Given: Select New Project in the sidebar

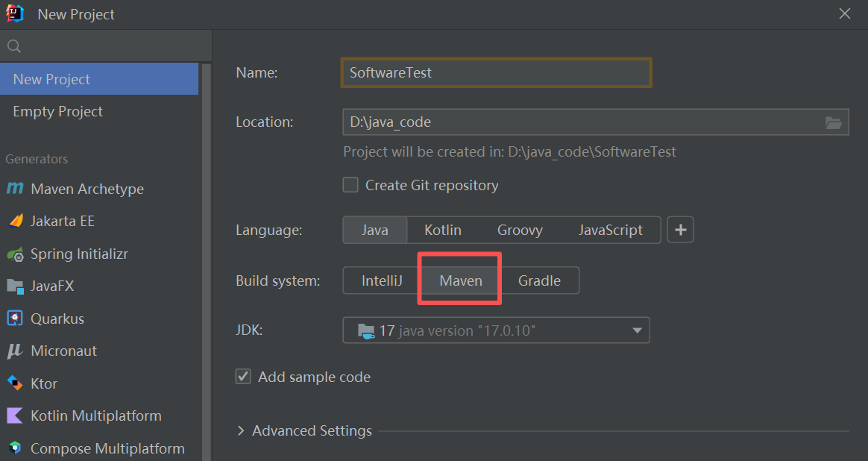Looking at the screenshot, I should coord(99,78).
